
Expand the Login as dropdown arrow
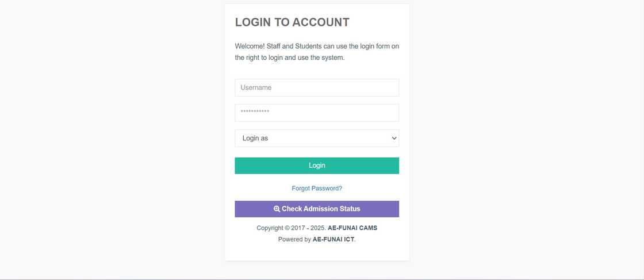pos(394,139)
